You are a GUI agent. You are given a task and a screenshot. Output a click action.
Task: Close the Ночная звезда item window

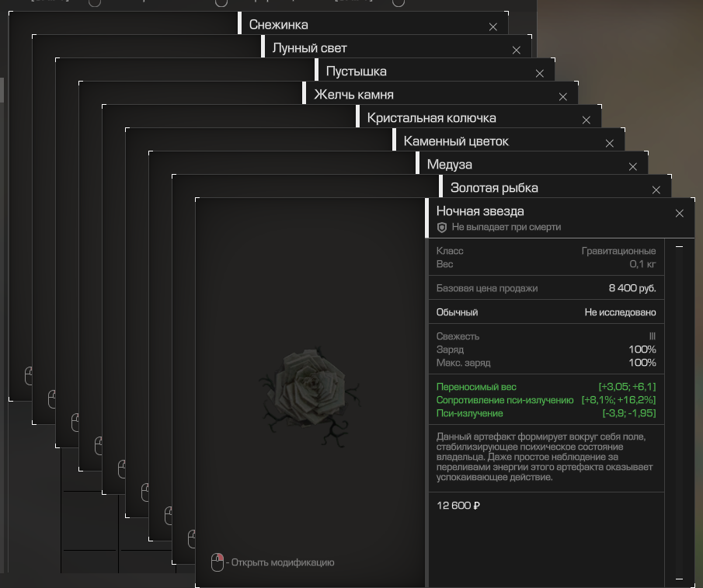680,214
